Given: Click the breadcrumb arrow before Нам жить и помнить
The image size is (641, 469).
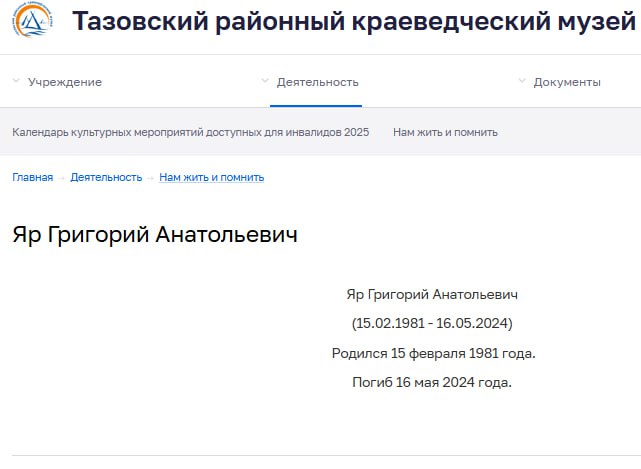Looking at the screenshot, I should click(151, 177).
